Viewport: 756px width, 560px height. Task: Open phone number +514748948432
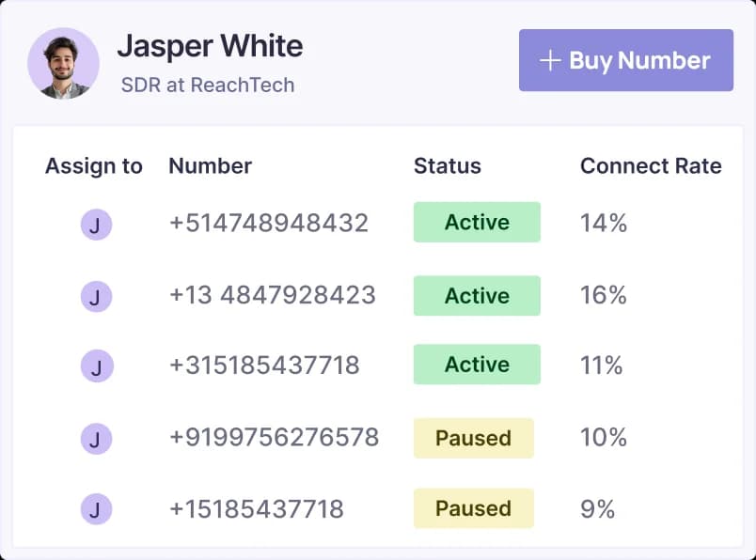pos(268,224)
